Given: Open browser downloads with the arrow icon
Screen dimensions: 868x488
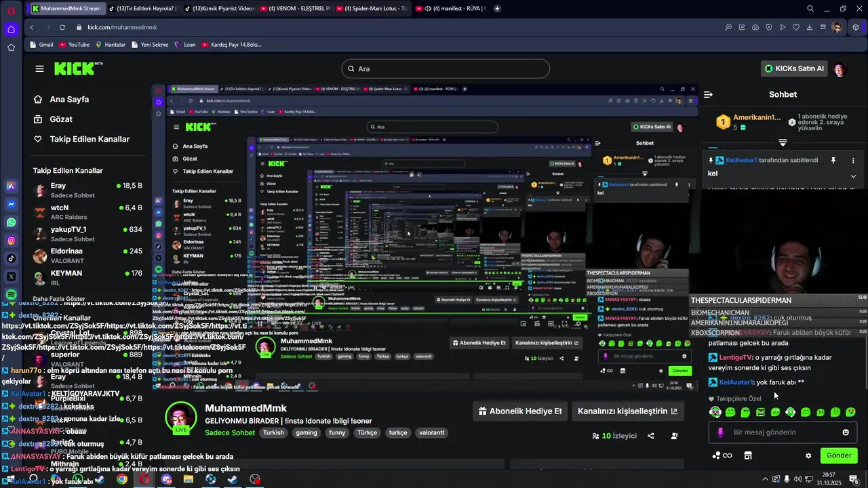Looking at the screenshot, I should coord(810,27).
